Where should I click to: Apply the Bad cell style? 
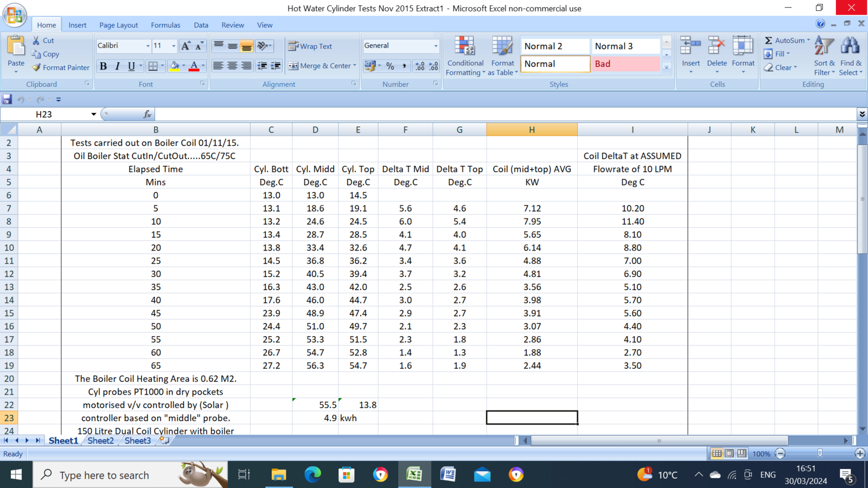626,63
